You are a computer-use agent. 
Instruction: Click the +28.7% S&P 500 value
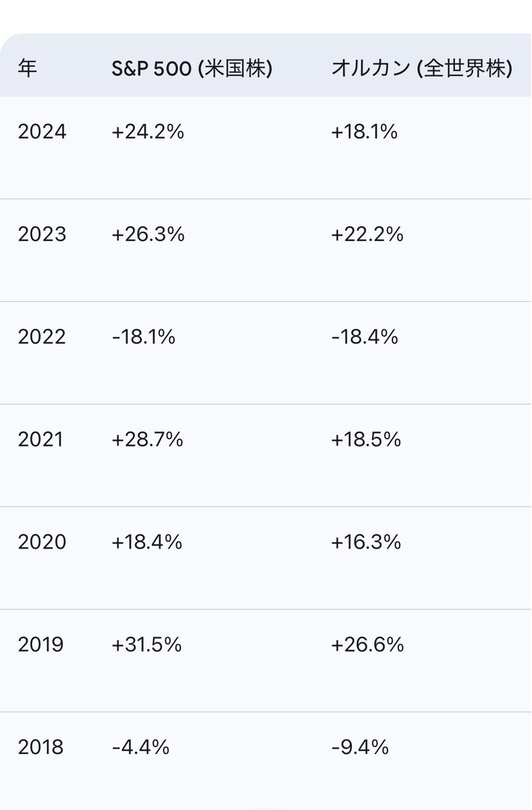[148, 440]
